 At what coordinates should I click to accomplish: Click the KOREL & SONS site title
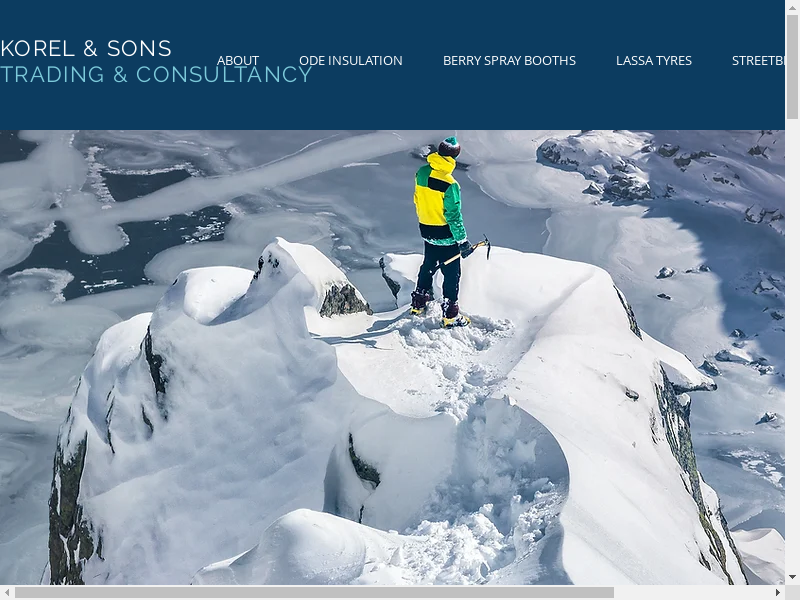tap(86, 49)
